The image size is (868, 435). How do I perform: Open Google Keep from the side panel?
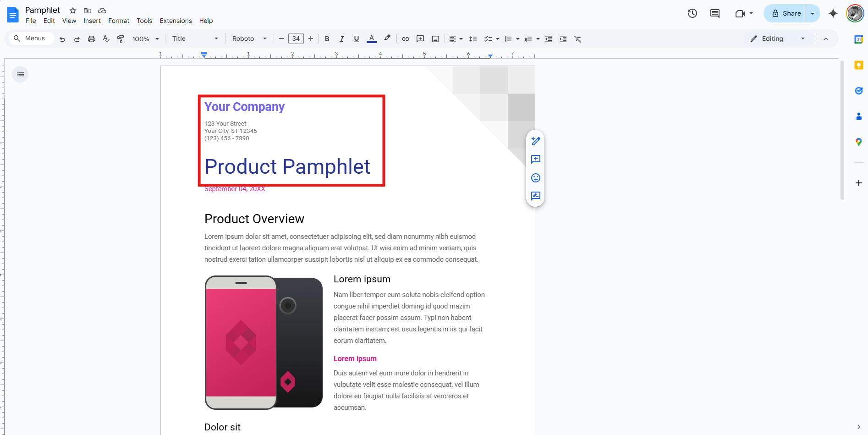(x=859, y=65)
